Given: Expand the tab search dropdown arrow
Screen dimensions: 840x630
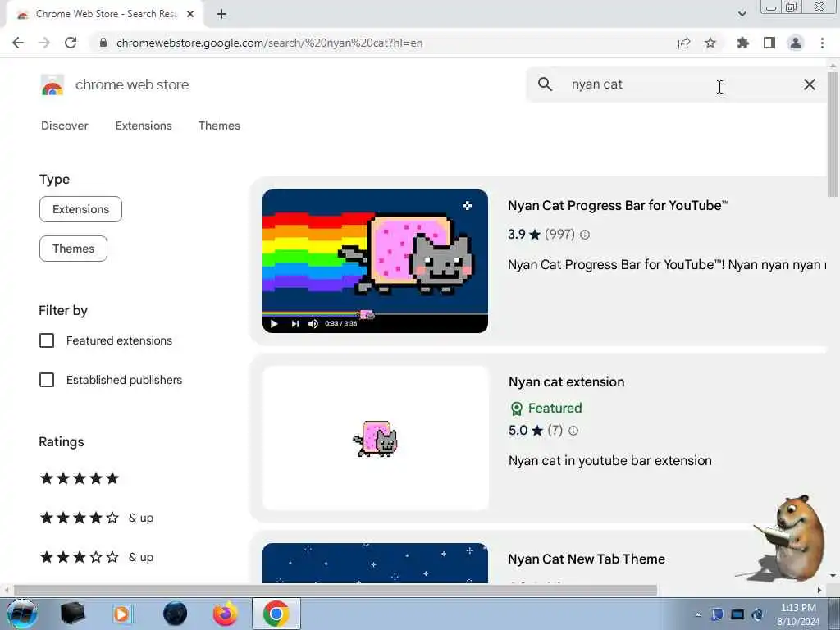Looking at the screenshot, I should (742, 14).
